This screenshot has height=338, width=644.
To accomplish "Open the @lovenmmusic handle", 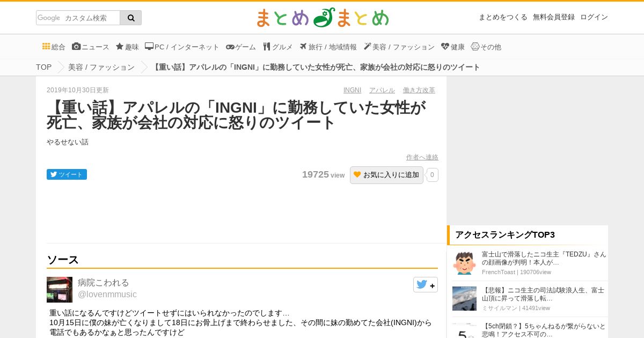I will pyautogui.click(x=107, y=295).
